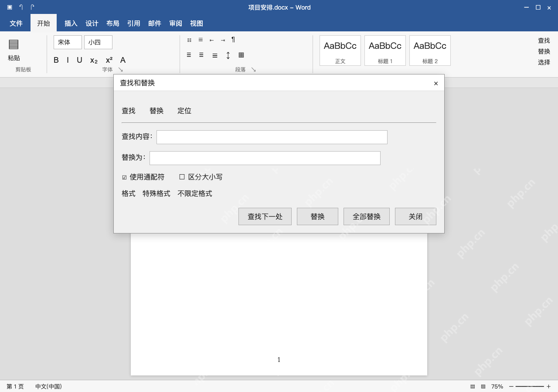Switch to print layout view icon
This screenshot has width=558, height=392.
pos(473,386)
